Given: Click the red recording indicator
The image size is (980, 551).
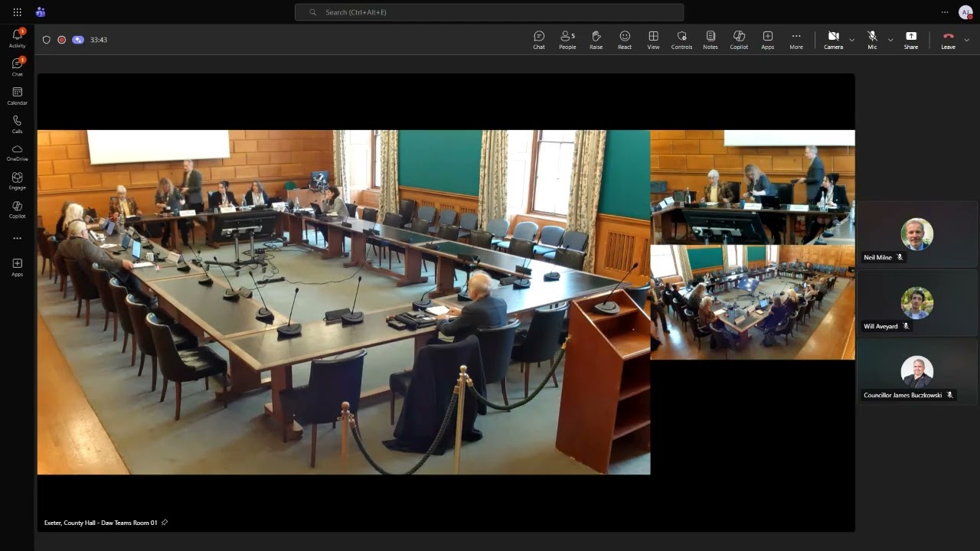Looking at the screenshot, I should pos(62,40).
